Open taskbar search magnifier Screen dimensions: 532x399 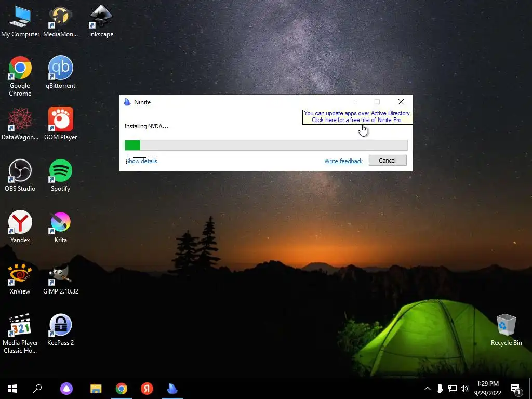click(37, 389)
